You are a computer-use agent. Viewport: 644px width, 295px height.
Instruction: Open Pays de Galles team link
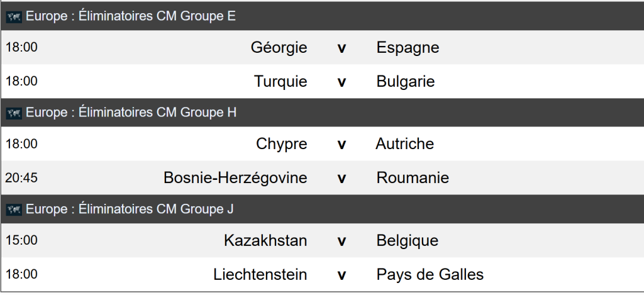pyautogui.click(x=430, y=274)
